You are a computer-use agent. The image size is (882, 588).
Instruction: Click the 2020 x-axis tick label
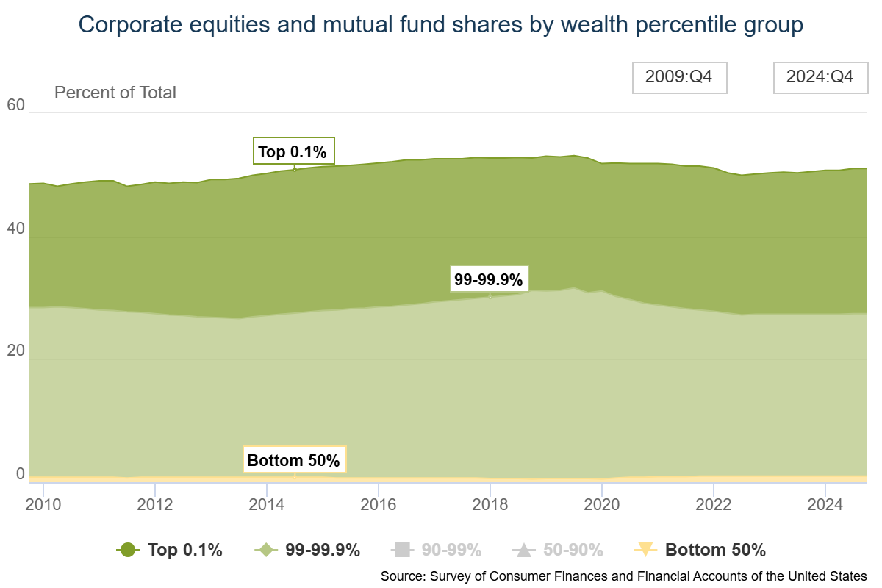tap(602, 506)
